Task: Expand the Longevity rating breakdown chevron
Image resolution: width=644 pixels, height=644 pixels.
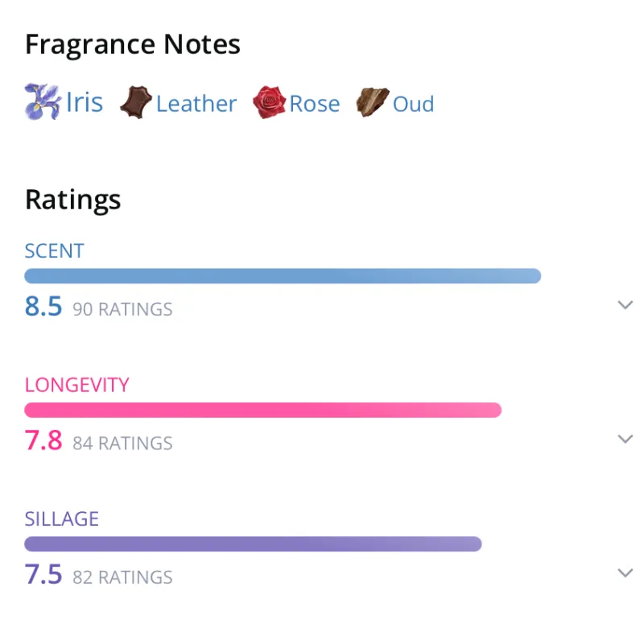Action: [x=625, y=439]
